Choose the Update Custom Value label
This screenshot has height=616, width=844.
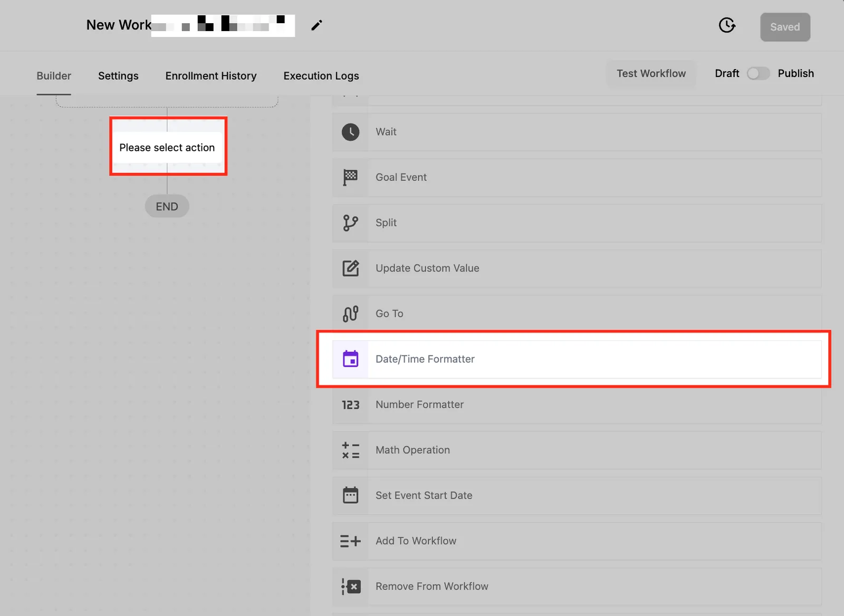pos(427,268)
